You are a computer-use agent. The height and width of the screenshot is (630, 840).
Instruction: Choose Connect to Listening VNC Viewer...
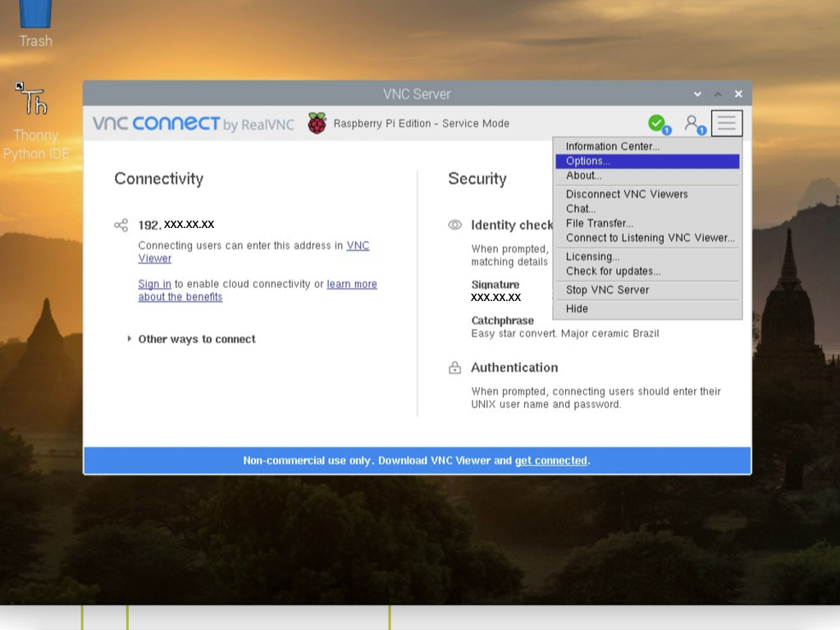pos(647,238)
